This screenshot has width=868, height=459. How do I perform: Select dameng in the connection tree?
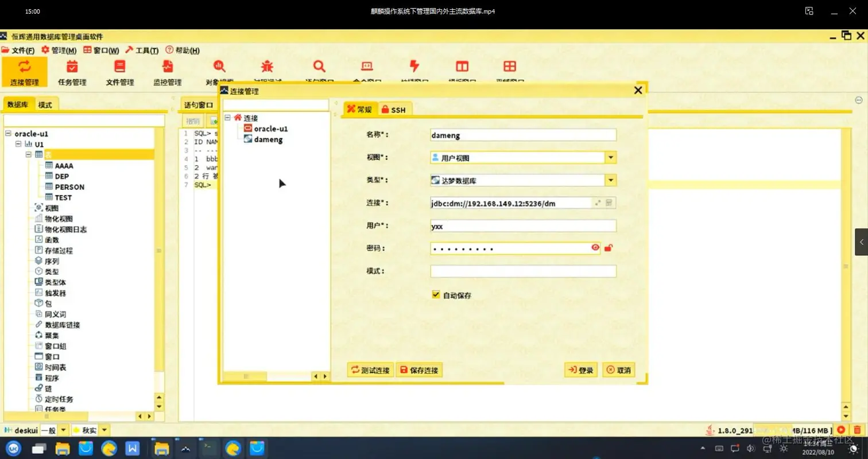coord(268,139)
